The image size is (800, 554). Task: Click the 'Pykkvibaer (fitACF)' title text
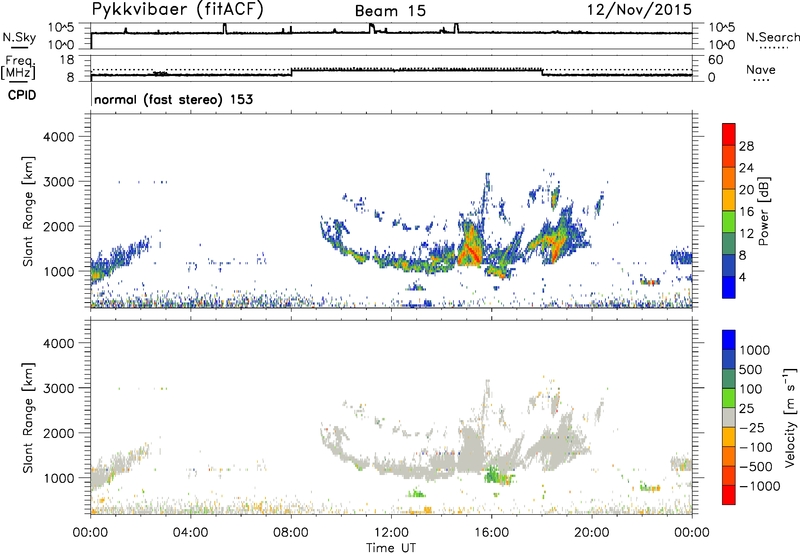(x=178, y=10)
